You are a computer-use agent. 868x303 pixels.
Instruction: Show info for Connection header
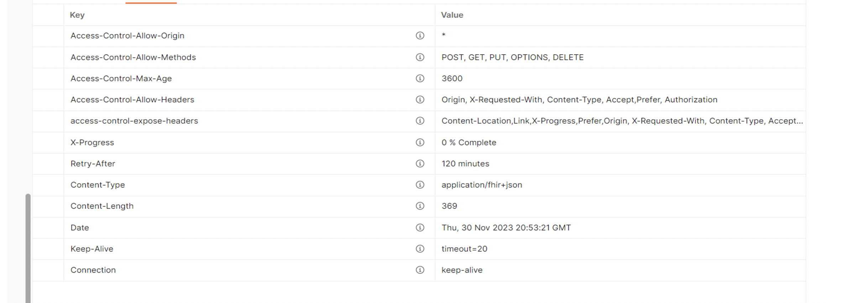click(420, 270)
